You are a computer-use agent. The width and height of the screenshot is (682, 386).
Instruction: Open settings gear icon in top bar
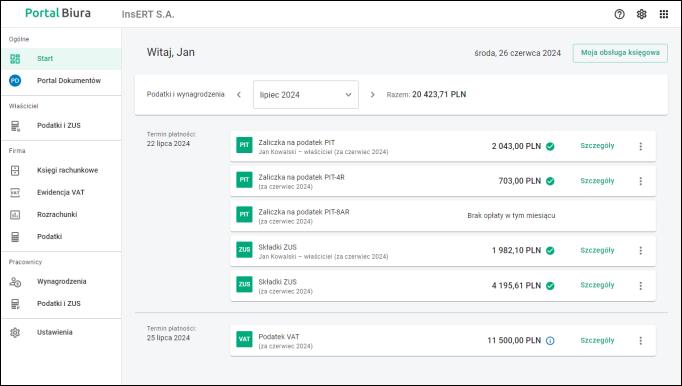(641, 14)
